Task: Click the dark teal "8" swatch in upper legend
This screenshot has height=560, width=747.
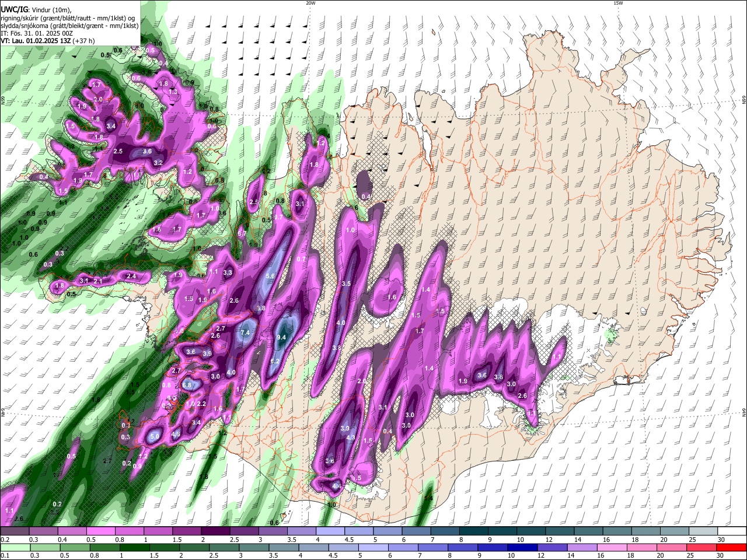Action: pos(474,531)
